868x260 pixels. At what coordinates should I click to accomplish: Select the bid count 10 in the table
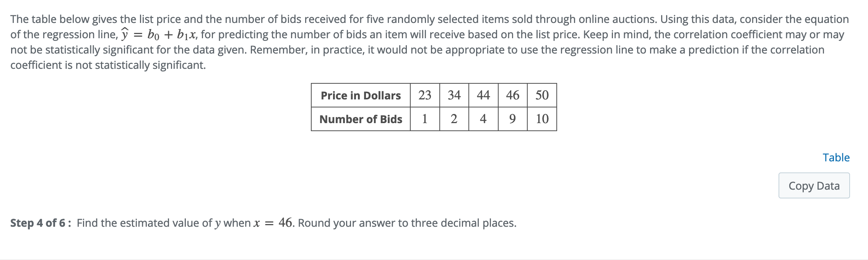[541, 119]
